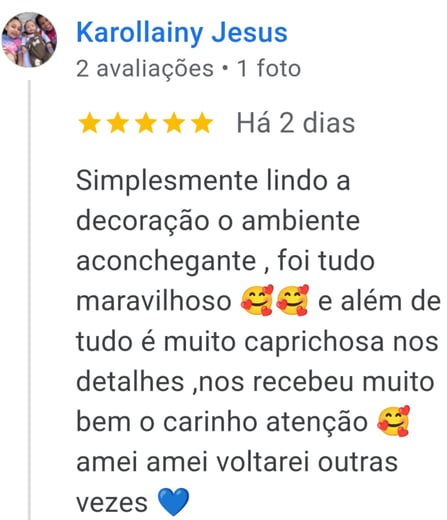The height and width of the screenshot is (520, 447).
Task: Click the first yellow rating star
Action: [x=89, y=123]
